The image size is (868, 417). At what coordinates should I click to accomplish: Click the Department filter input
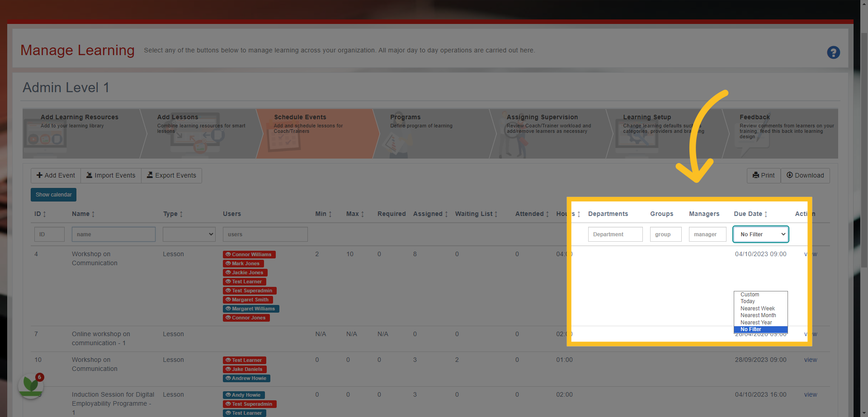click(615, 234)
